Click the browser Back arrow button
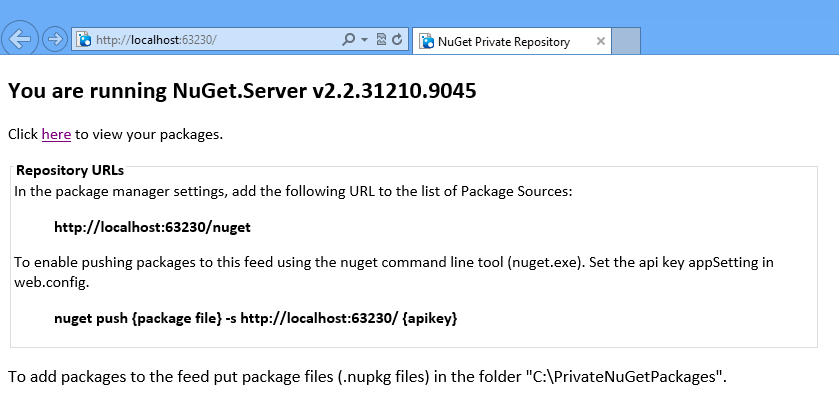 (x=21, y=40)
